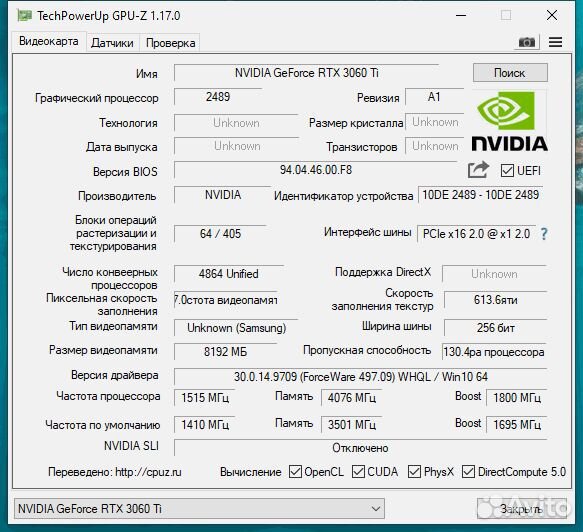Click the GPU-Z app icon in title bar
The image size is (583, 532).
[x=24, y=16]
